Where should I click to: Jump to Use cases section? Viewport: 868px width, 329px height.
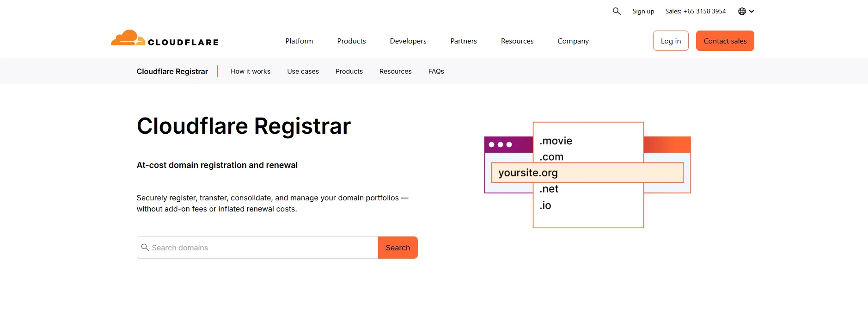point(303,71)
